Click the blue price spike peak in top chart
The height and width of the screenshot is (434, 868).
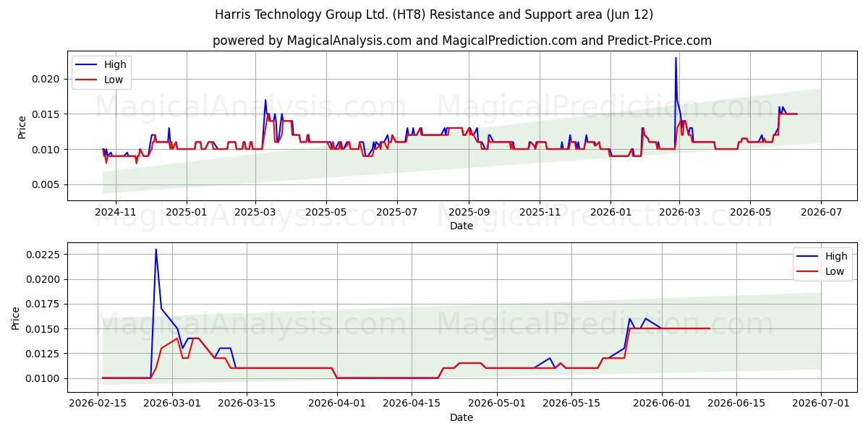tap(676, 58)
